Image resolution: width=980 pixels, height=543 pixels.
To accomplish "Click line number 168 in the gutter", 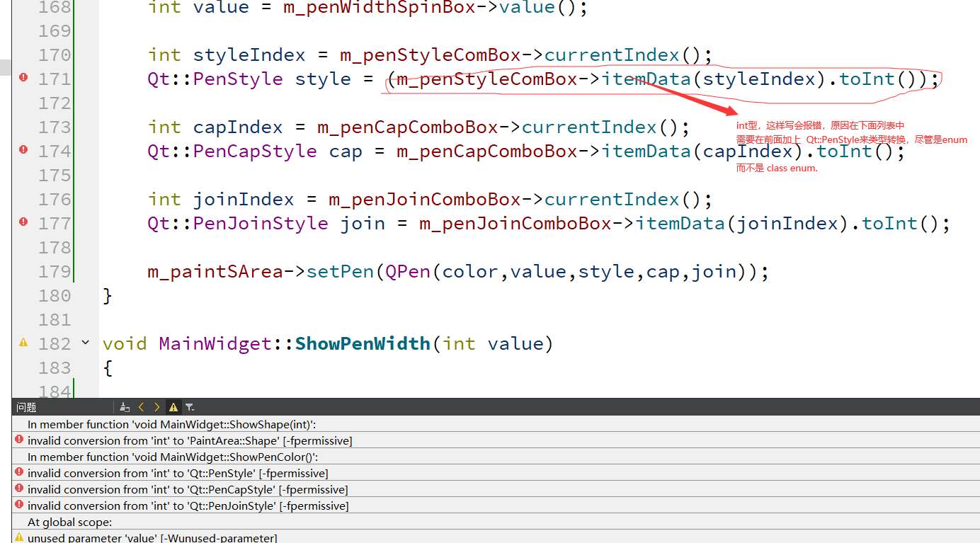I will [55, 8].
